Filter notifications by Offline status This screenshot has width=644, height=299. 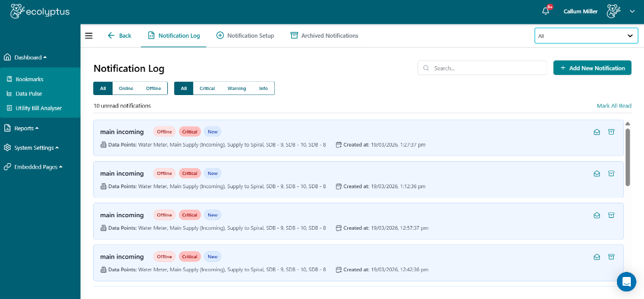tap(153, 89)
